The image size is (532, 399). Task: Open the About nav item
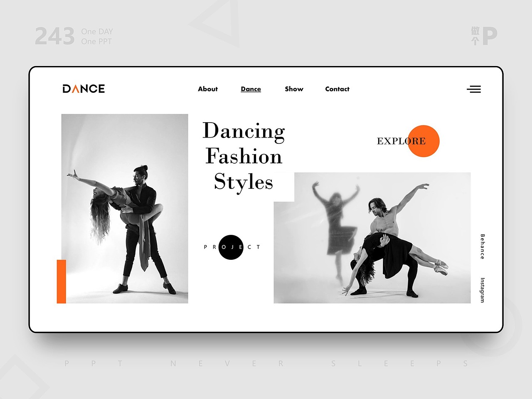coord(208,89)
